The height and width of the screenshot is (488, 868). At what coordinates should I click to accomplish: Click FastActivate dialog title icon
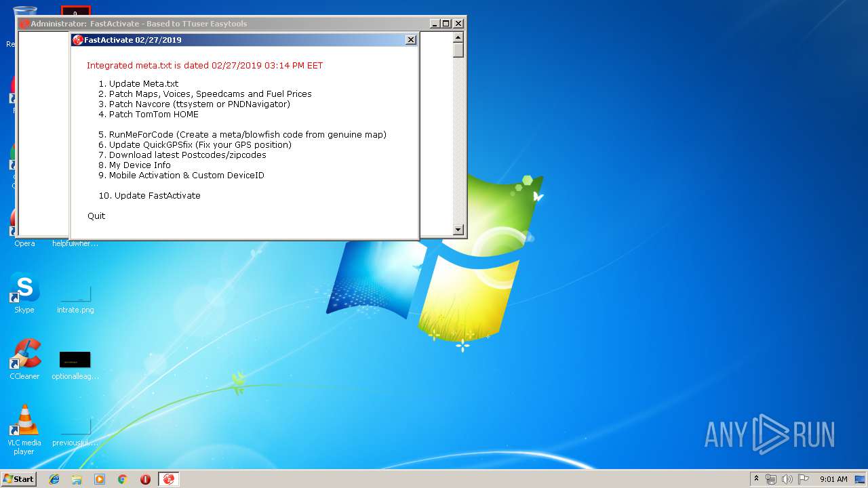coord(77,40)
